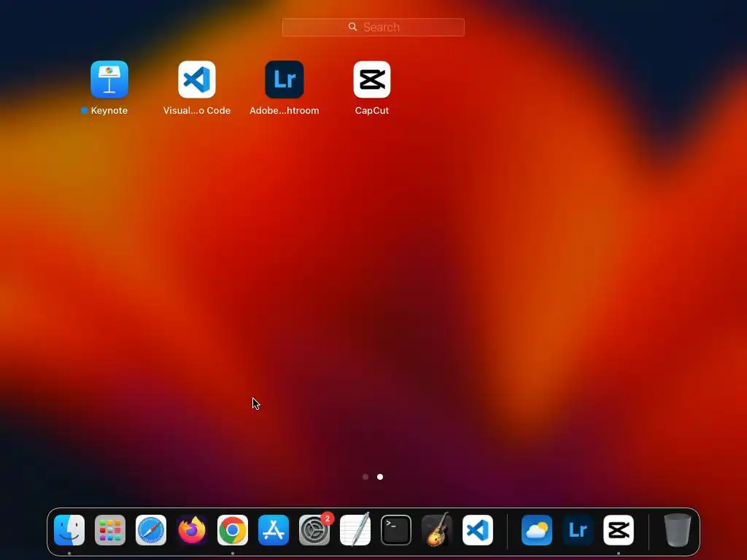The image size is (747, 560).
Task: Open Trash in the Dock
Action: point(678,530)
